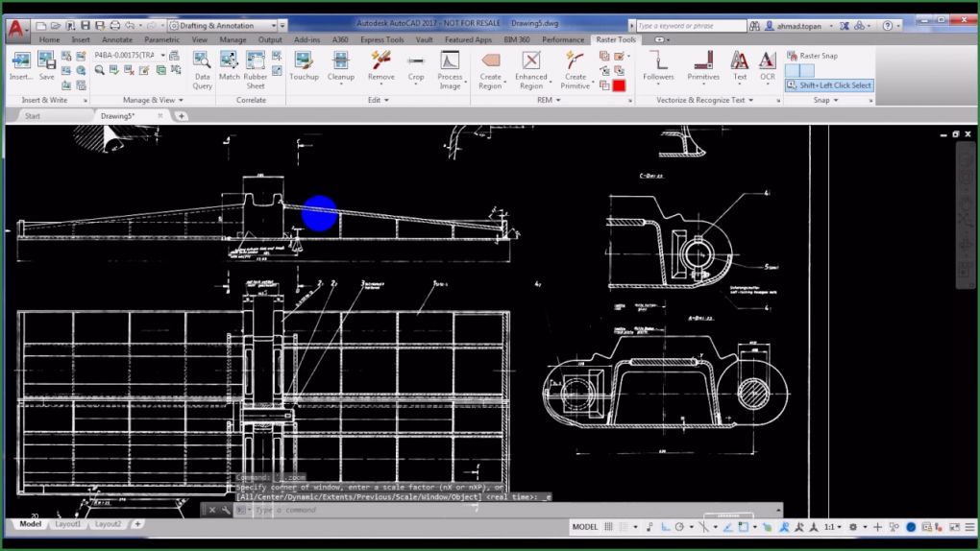
Task: Click the Insert raster image tool
Action: 21,65
